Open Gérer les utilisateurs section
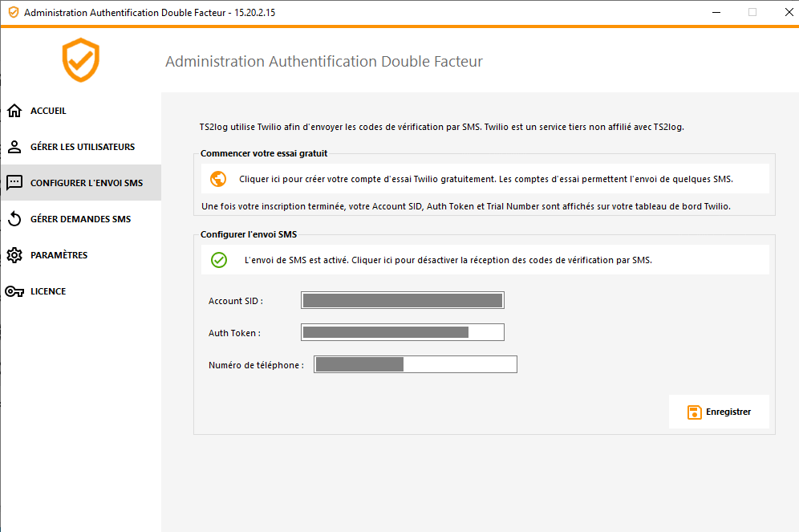 coord(81,147)
